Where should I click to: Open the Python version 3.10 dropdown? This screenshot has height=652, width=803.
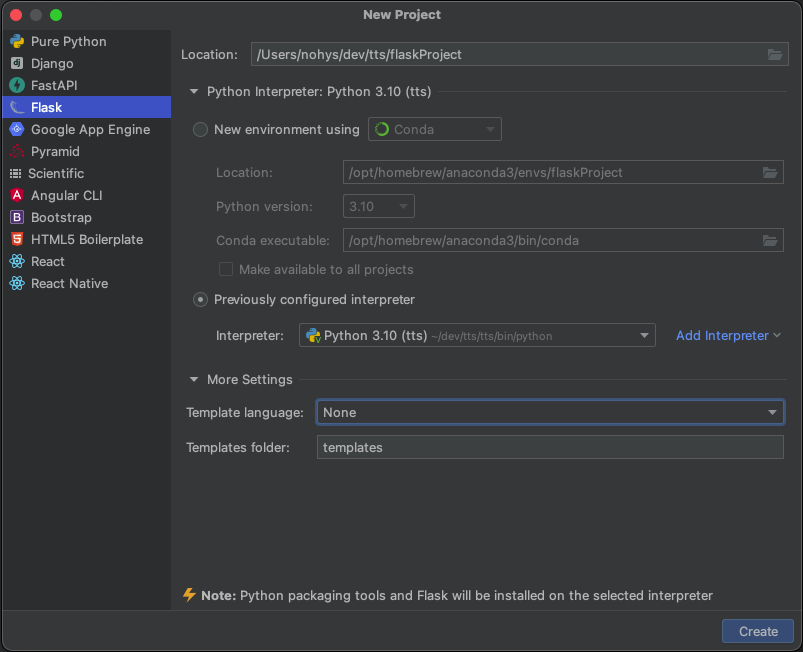click(x=378, y=206)
